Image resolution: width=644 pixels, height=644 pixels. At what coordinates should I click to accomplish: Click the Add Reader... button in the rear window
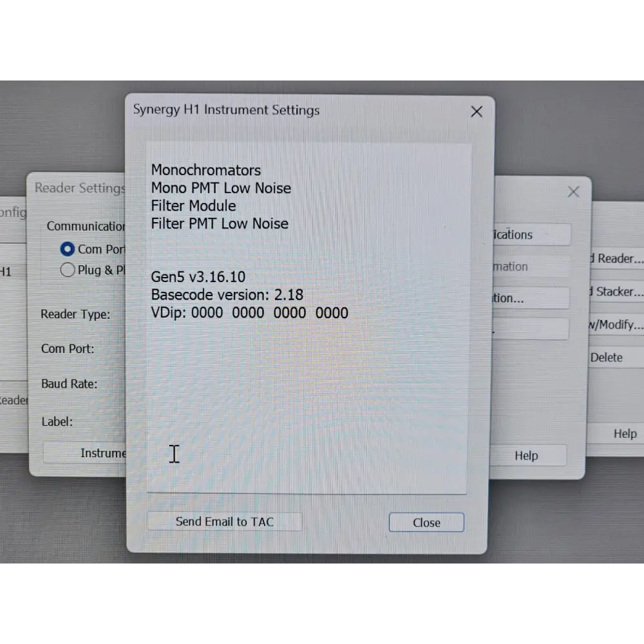point(616,259)
